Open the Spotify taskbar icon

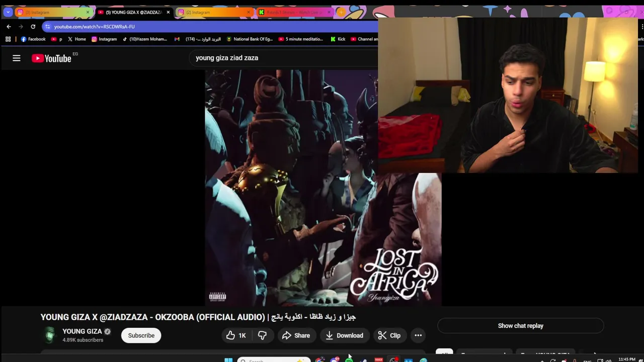point(349,360)
